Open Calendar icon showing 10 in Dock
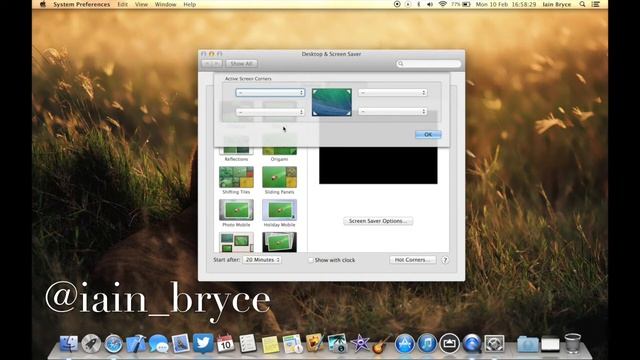Screen dimensions: 640x360 225,344
